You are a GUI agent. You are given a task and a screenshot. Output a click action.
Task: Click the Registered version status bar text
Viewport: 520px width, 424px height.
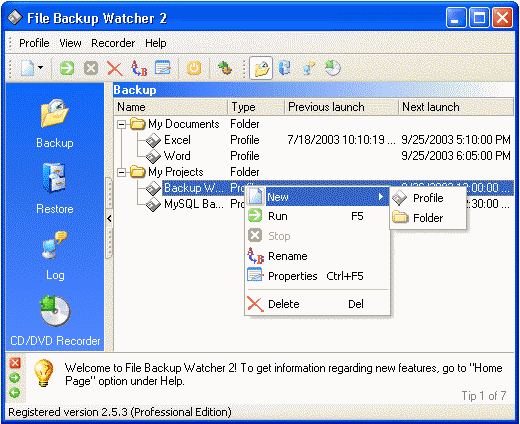click(x=120, y=412)
